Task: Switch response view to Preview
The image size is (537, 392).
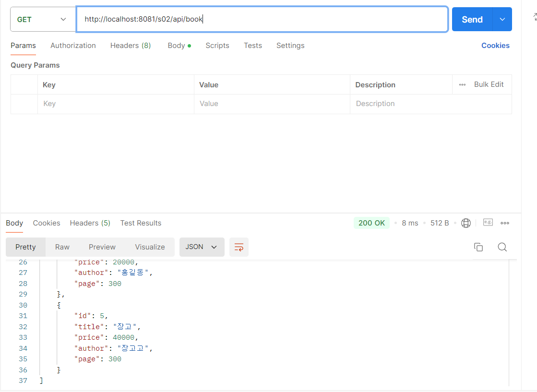Action: pyautogui.click(x=102, y=247)
